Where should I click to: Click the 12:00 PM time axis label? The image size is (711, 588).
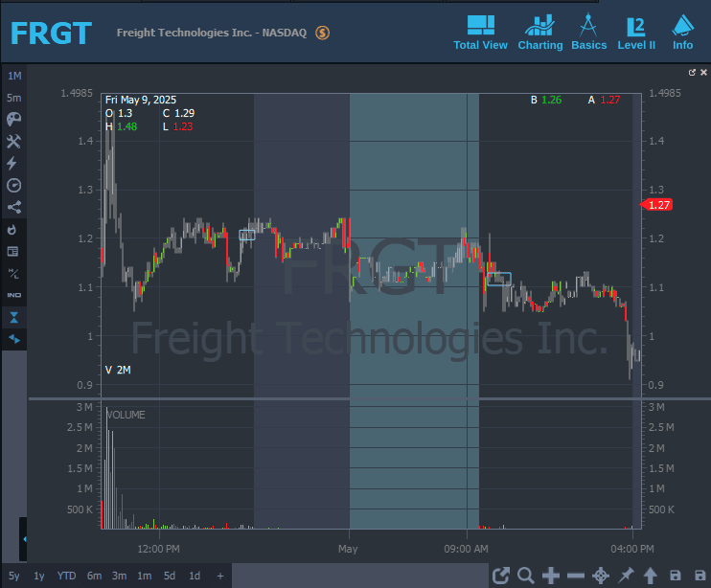coord(158,549)
